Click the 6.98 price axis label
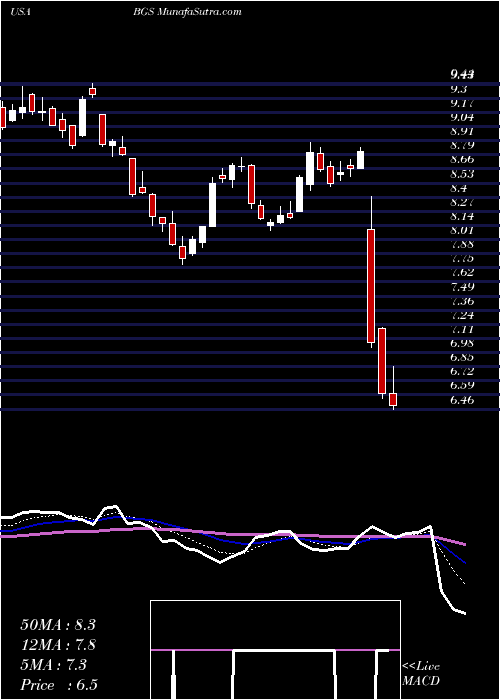500x700 pixels. (x=464, y=343)
